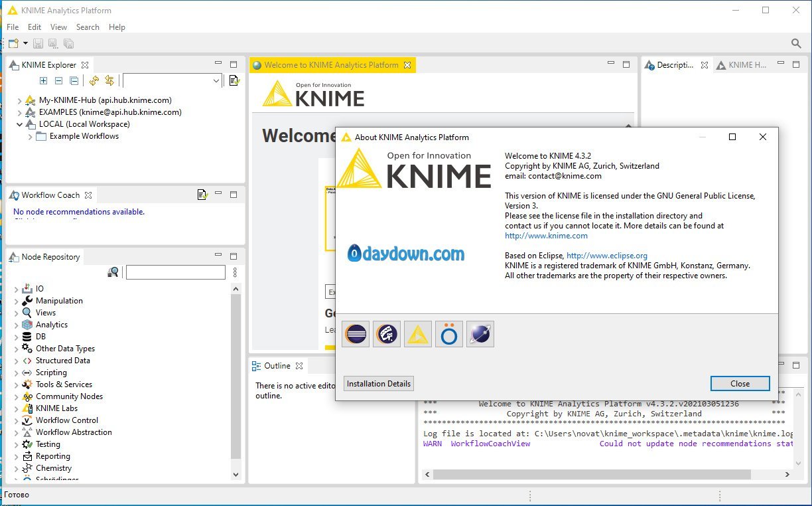Click the console horizontal scrollbar
Image resolution: width=812 pixels, height=506 pixels.
[x=592, y=475]
